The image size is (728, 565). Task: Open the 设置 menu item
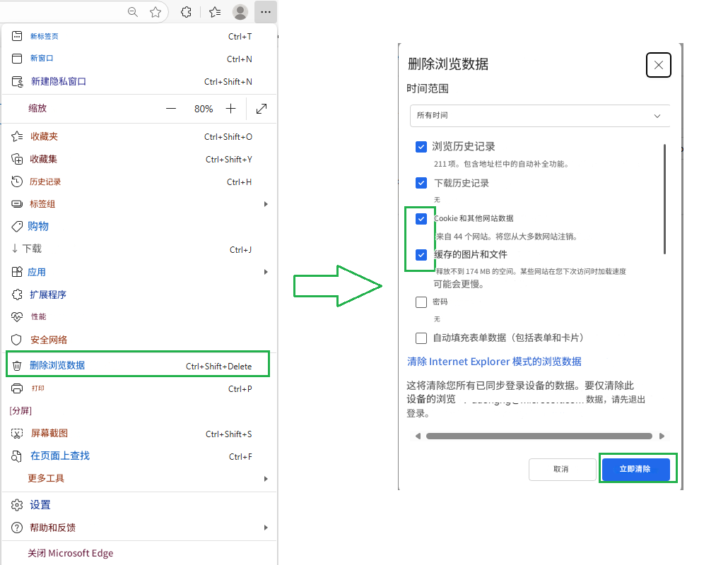tap(139, 505)
